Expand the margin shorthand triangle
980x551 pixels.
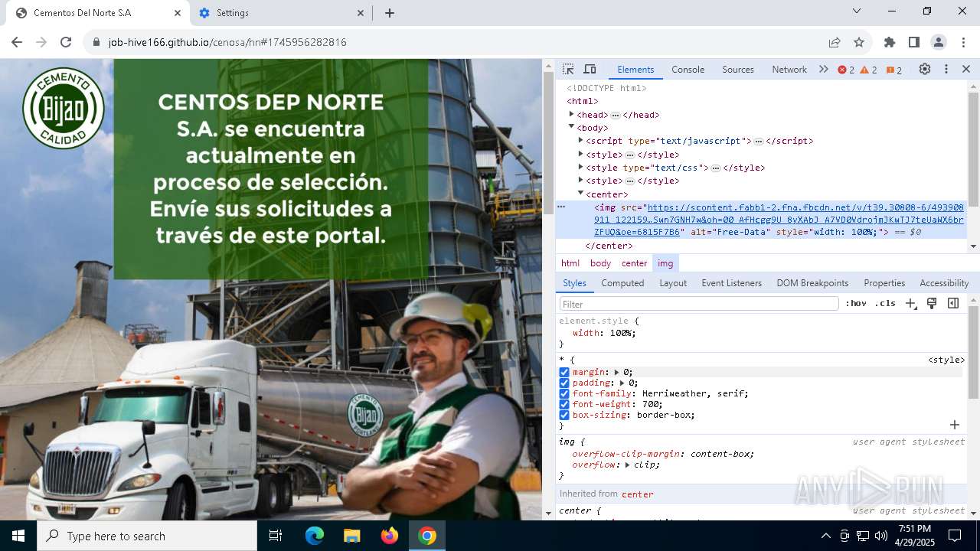(618, 373)
